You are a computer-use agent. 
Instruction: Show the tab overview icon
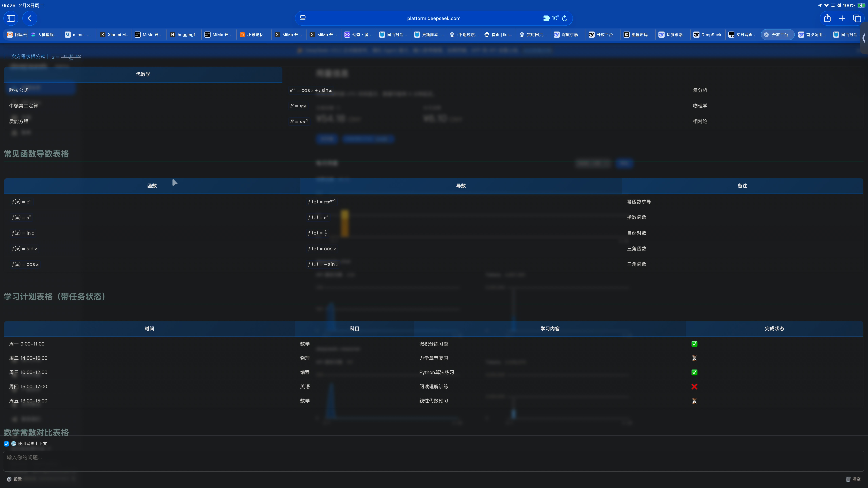(857, 18)
